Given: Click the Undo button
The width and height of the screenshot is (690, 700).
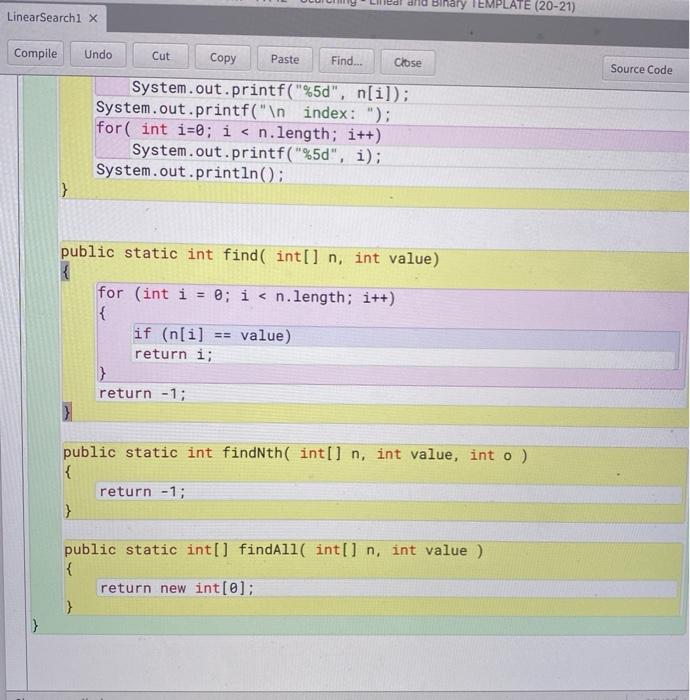Looking at the screenshot, I should (98, 55).
